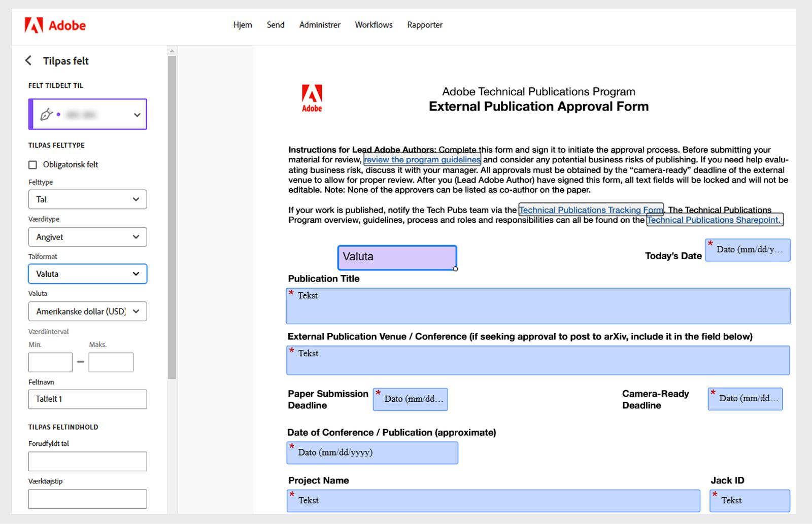Go back using the Tilpas felt arrow
Viewport: 812px width, 524px height.
(28, 61)
